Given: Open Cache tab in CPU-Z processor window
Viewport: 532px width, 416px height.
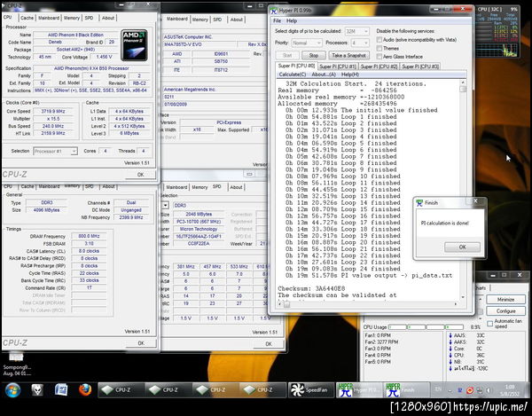Looking at the screenshot, I should (27, 18).
